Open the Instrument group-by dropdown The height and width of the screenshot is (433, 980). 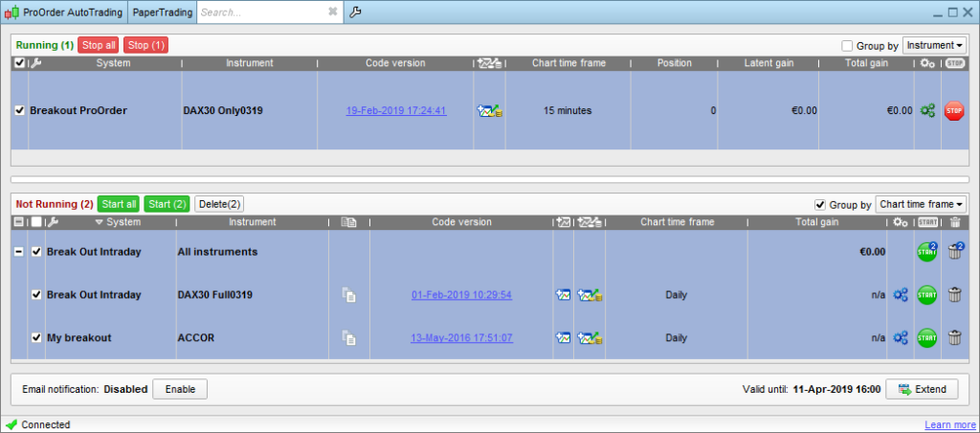click(x=934, y=46)
